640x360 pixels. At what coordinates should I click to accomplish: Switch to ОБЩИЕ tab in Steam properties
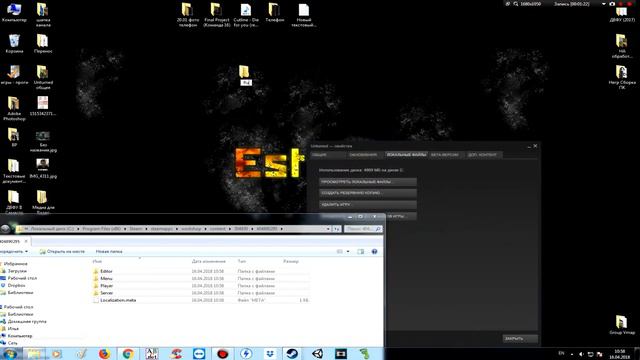click(x=328, y=155)
